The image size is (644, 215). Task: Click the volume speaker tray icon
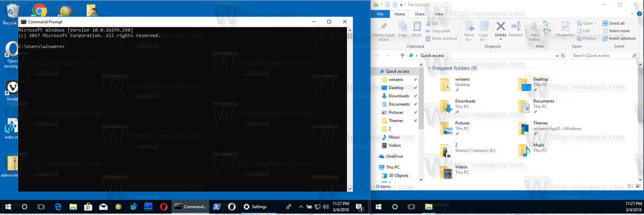326,206
